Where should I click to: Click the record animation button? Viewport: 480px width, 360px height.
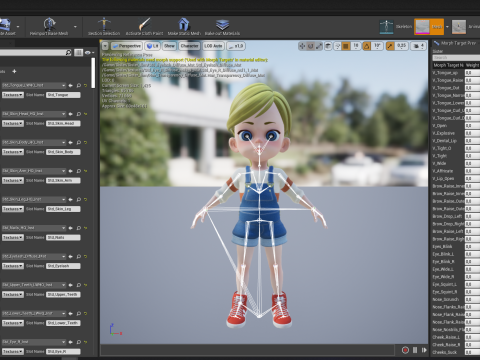(405, 350)
